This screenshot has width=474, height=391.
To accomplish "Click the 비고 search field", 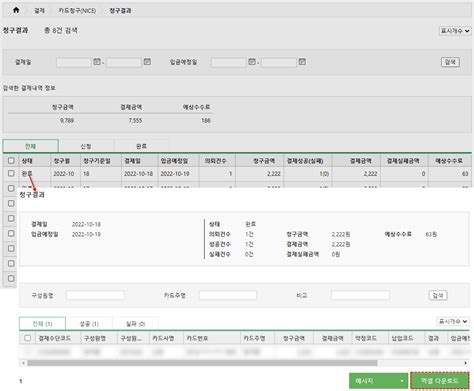I will pos(360,295).
